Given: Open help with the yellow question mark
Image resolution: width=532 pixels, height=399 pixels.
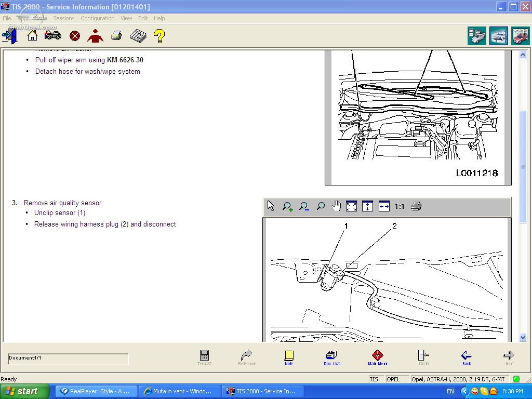Looking at the screenshot, I should pyautogui.click(x=159, y=36).
